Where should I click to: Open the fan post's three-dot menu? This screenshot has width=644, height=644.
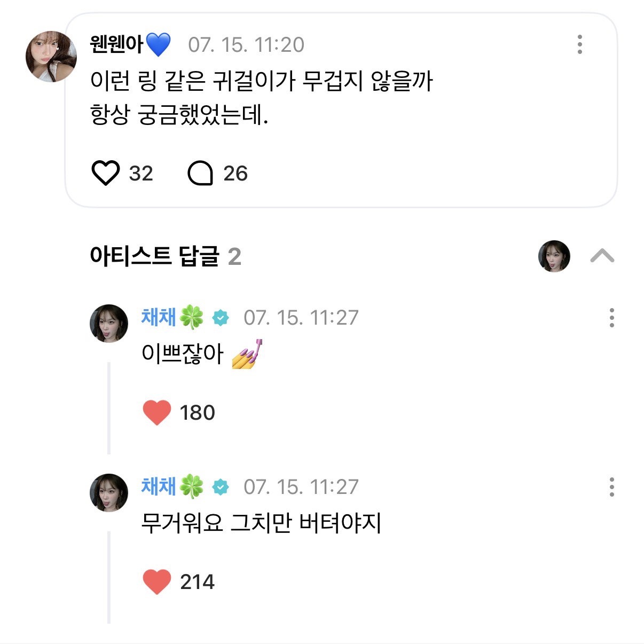pyautogui.click(x=580, y=44)
